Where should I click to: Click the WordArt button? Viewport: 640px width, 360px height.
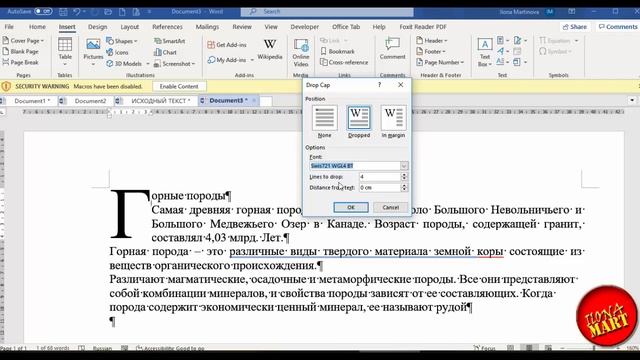coord(502,51)
